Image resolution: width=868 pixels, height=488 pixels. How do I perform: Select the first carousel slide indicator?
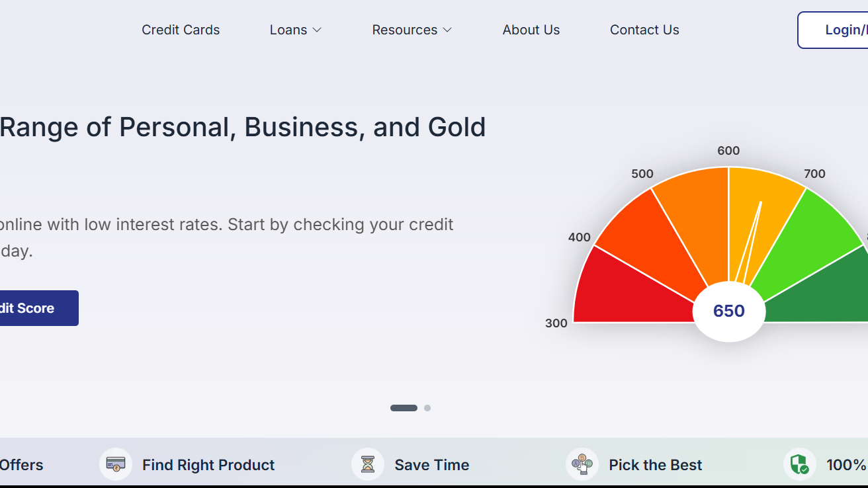point(404,408)
